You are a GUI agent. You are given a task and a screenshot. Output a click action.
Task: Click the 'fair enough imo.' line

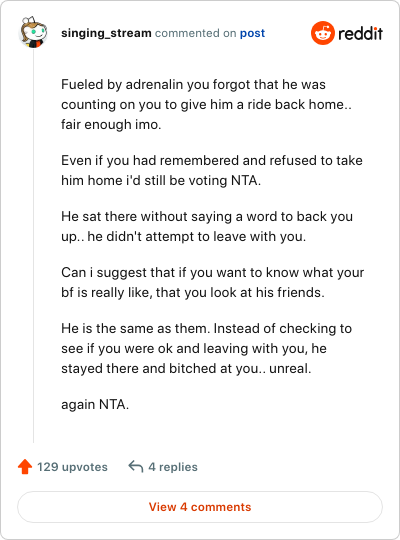(111, 124)
